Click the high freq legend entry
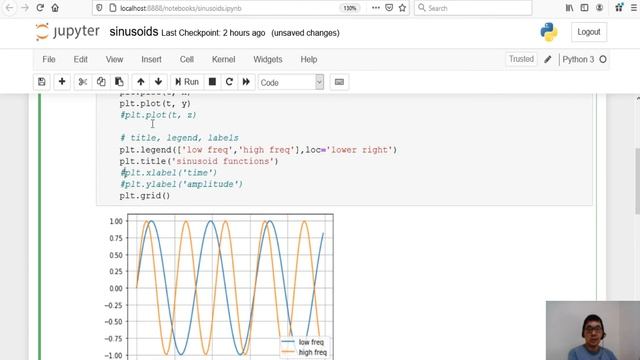The height and width of the screenshot is (360, 640). pyautogui.click(x=304, y=352)
